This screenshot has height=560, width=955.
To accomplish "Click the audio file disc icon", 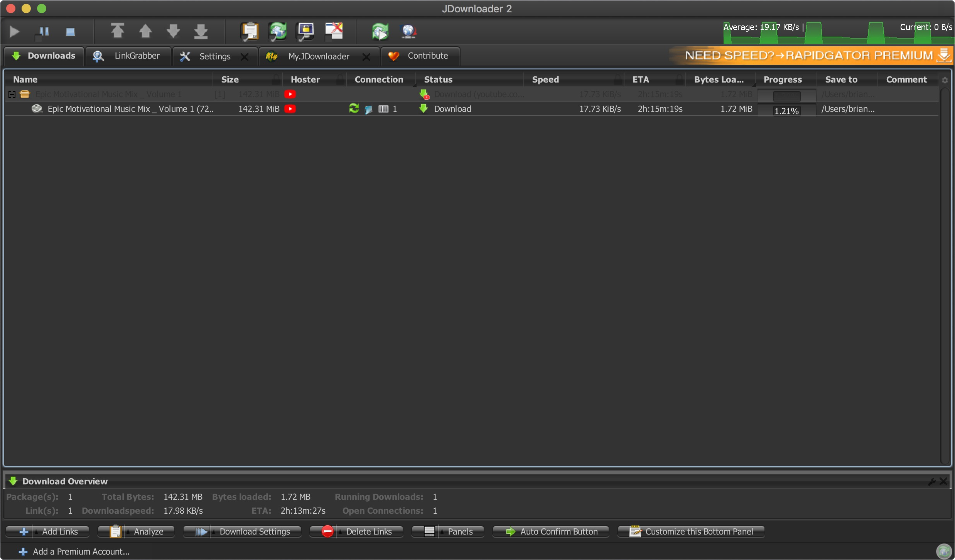I will [x=37, y=109].
